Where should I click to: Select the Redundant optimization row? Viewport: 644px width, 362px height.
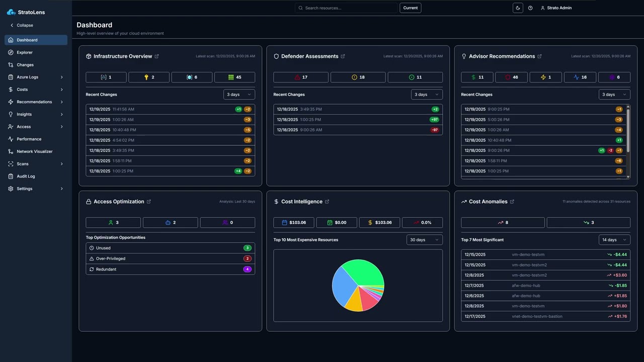point(171,269)
